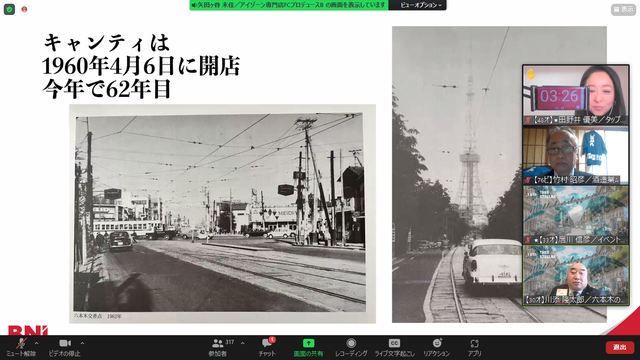Click the 03:26 timer display

click(559, 97)
